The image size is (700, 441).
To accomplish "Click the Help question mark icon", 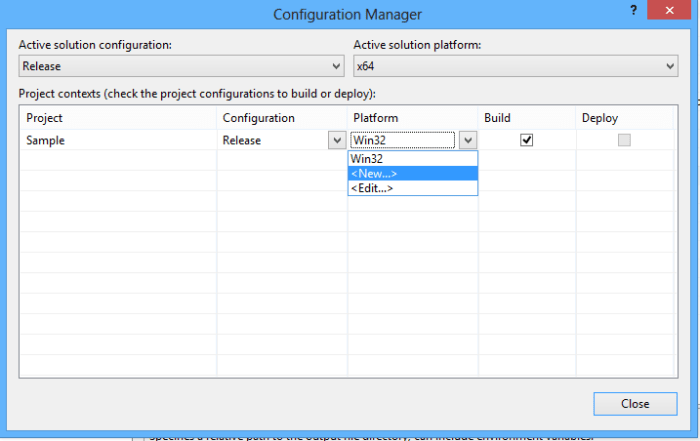I will pyautogui.click(x=633, y=10).
